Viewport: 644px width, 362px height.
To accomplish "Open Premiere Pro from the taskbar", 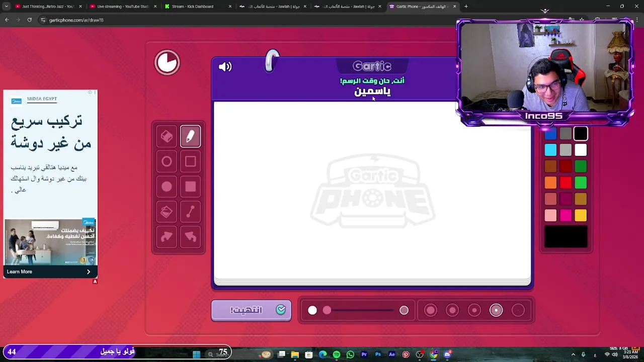I will click(364, 354).
